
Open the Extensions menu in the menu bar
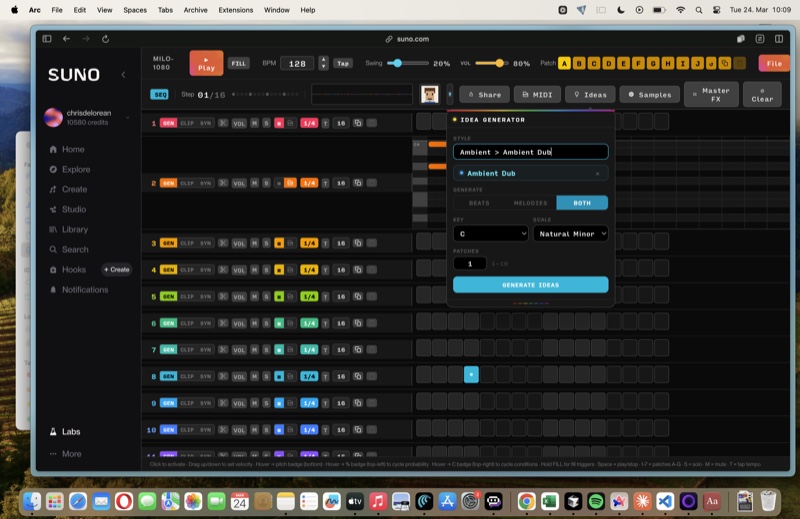(x=236, y=10)
